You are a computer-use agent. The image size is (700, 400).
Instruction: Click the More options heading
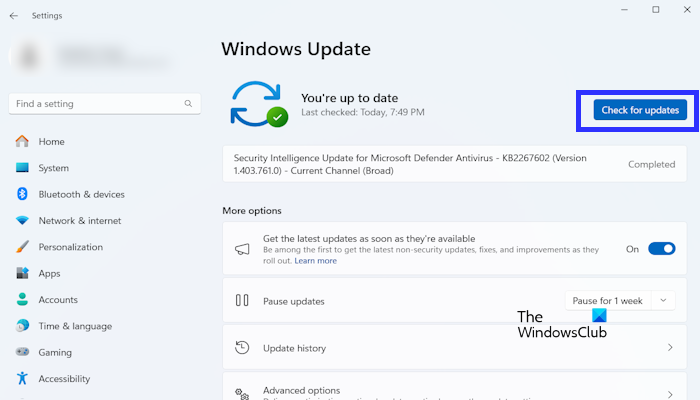coord(252,211)
